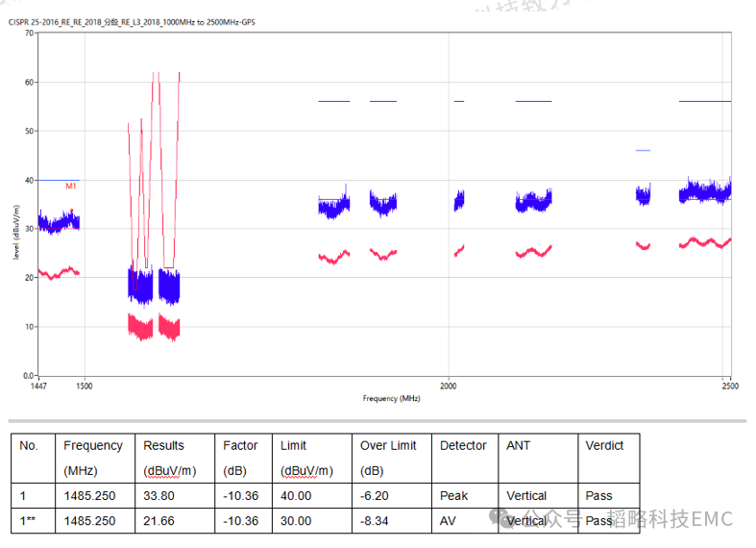Click the Factor column header
756x548 pixels.
(x=240, y=445)
